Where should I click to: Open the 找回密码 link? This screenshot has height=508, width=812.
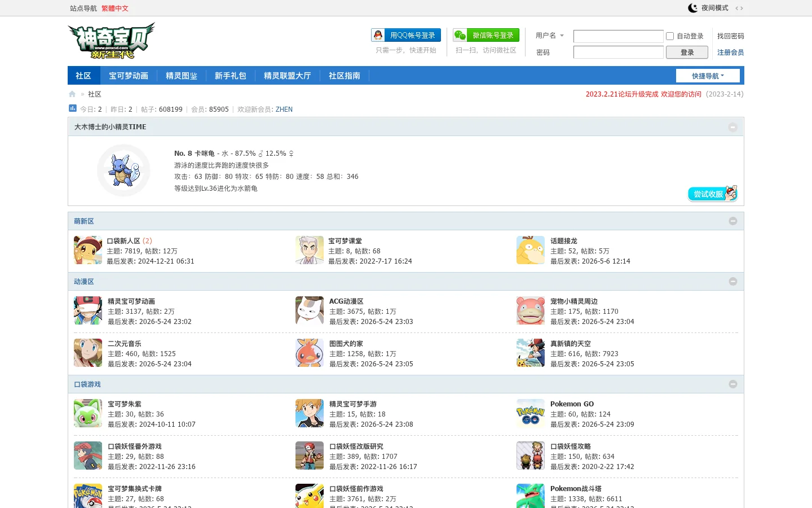731,36
